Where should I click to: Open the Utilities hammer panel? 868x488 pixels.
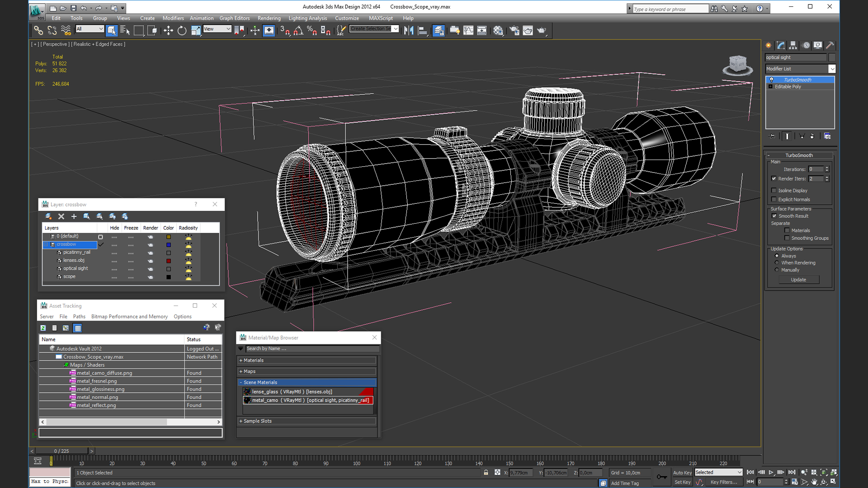click(x=830, y=45)
